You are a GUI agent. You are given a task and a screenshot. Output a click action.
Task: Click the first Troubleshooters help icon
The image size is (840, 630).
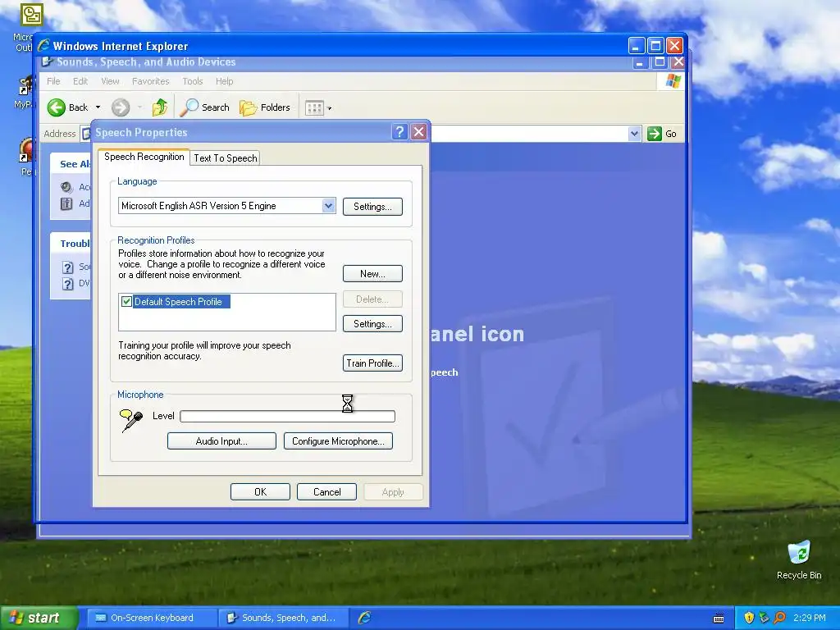pyautogui.click(x=67, y=267)
